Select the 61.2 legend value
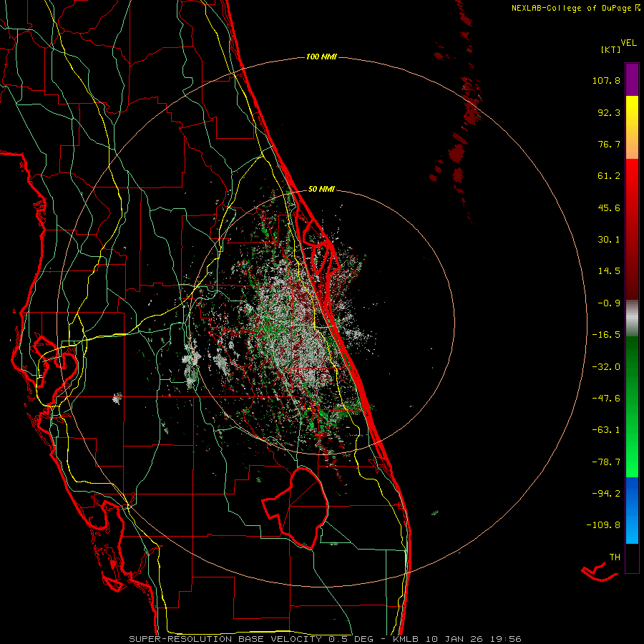Viewport: 644px width, 644px height. pyautogui.click(x=609, y=176)
